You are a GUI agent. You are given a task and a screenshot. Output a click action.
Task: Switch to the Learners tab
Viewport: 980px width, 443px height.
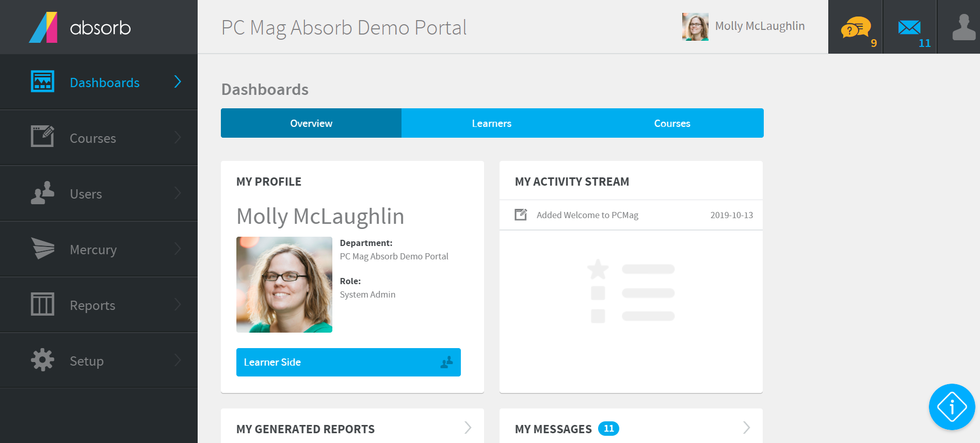pyautogui.click(x=492, y=123)
